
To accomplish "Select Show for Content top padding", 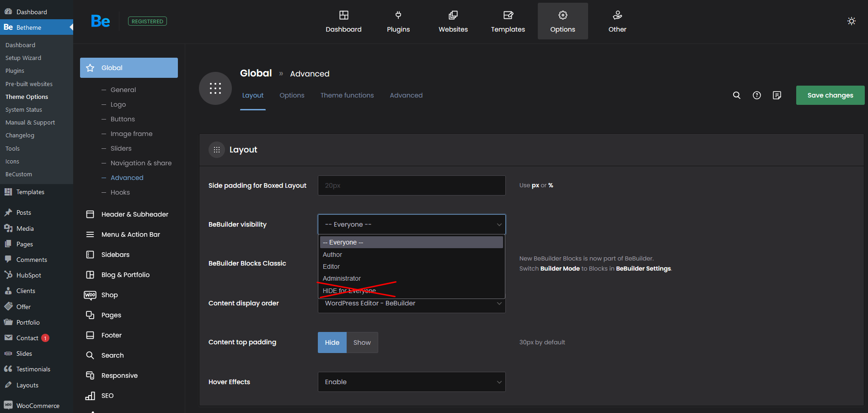I will coord(362,342).
